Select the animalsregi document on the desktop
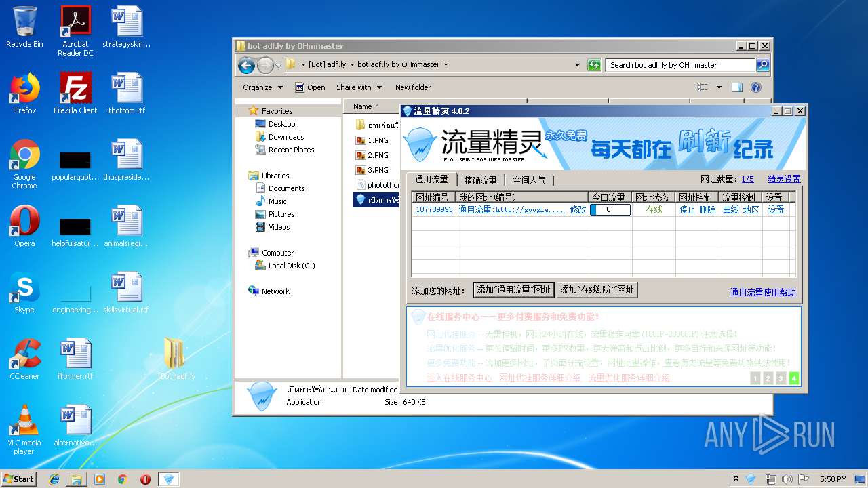Screen dimensions: 868x488 point(126,226)
